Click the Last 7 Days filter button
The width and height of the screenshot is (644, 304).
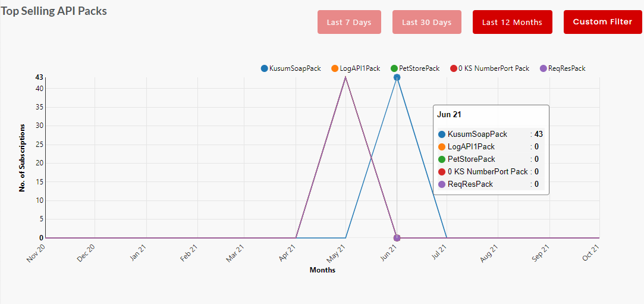(x=349, y=22)
